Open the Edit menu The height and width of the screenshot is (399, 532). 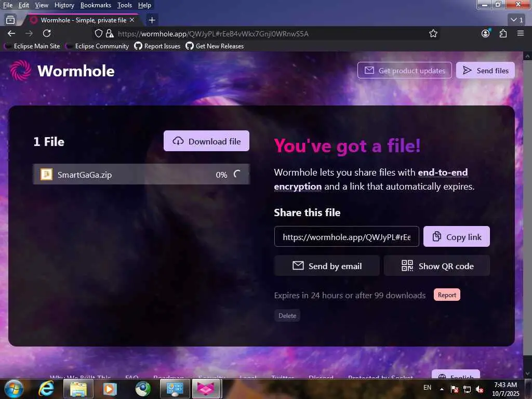click(x=23, y=5)
